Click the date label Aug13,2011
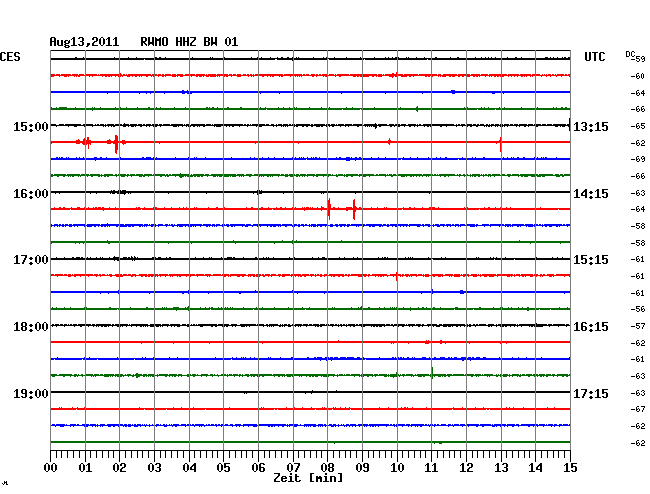Image resolution: width=650 pixels, height=494 pixels. (84, 42)
